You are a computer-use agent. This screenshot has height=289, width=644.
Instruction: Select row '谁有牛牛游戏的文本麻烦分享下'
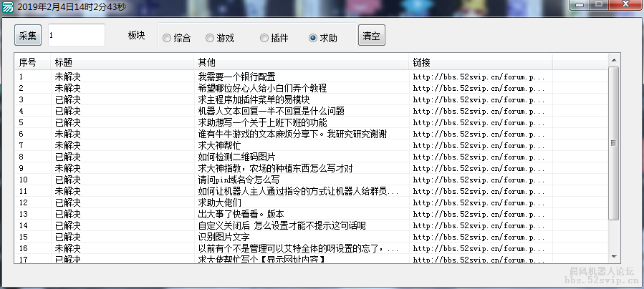[312, 134]
